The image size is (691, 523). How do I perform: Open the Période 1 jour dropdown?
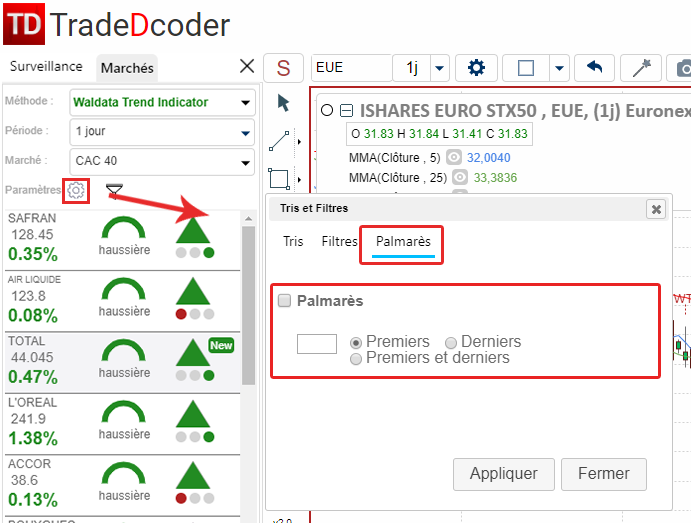[162, 132]
